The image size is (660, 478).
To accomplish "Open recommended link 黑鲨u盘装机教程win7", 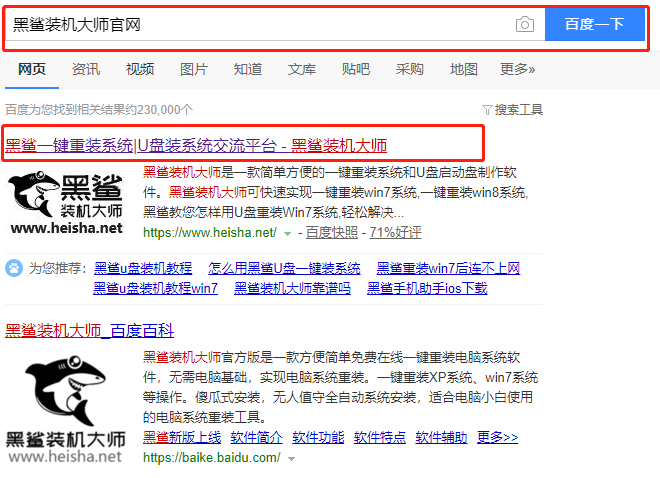I will [155, 288].
